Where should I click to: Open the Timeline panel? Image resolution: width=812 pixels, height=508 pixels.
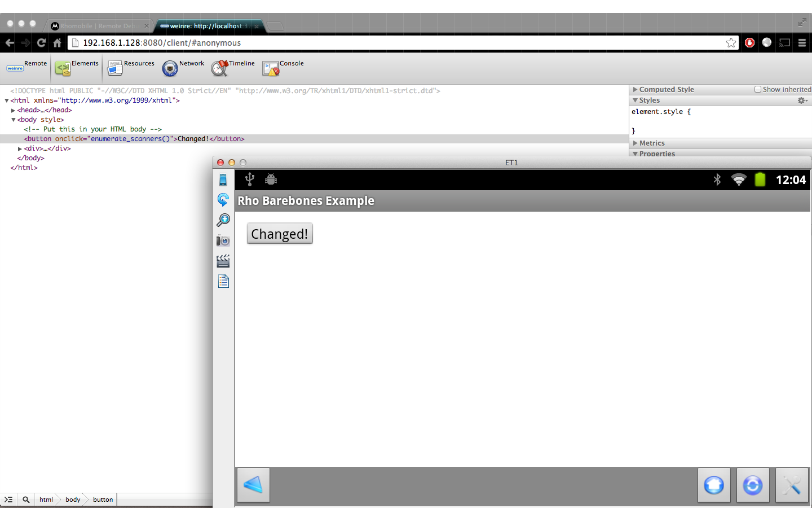tap(232, 68)
